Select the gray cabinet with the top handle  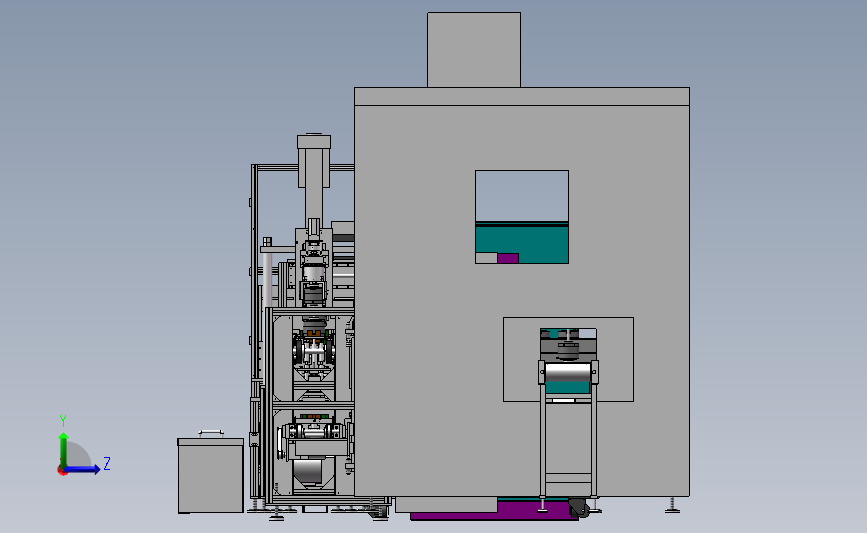(x=211, y=475)
